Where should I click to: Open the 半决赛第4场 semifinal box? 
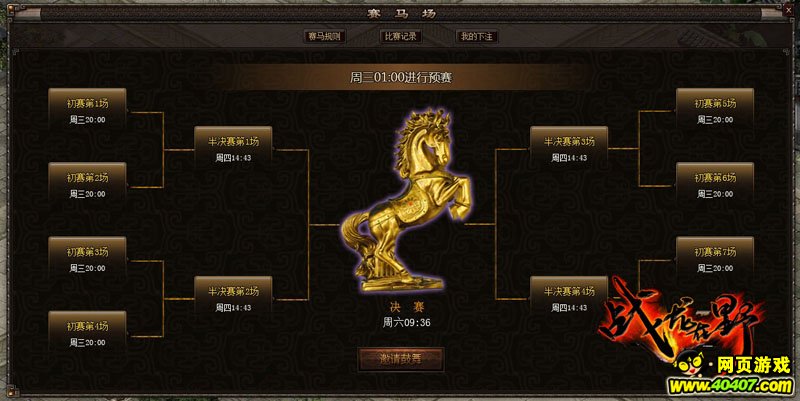tap(569, 296)
